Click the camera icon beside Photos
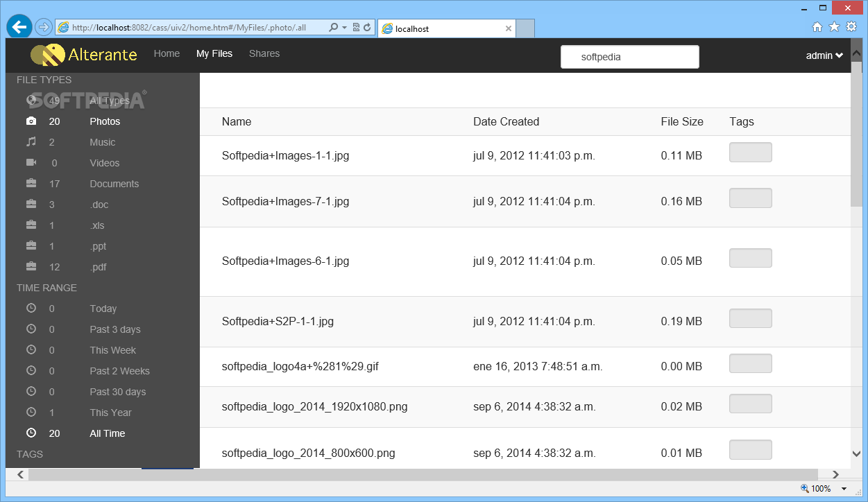The width and height of the screenshot is (868, 502). [x=31, y=121]
